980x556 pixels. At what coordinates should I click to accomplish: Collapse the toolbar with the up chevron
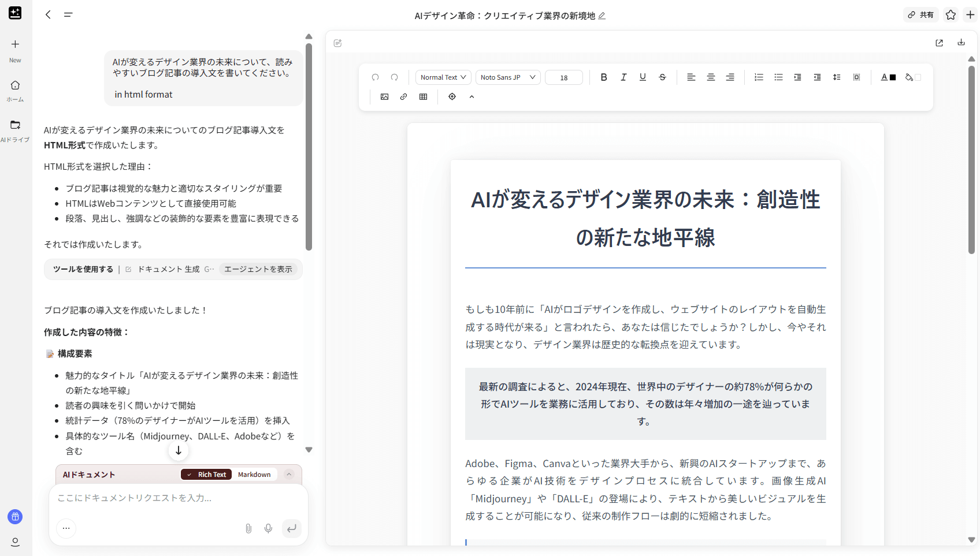[x=472, y=97]
